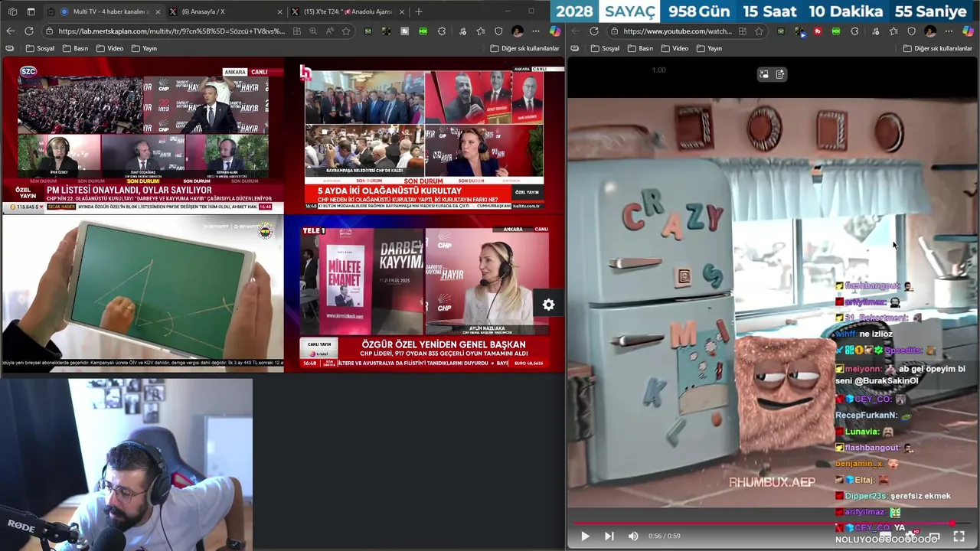The width and height of the screenshot is (980, 551).
Task: Expand Diğer sık kullanılanlar in YouTube browser
Action: click(x=937, y=48)
